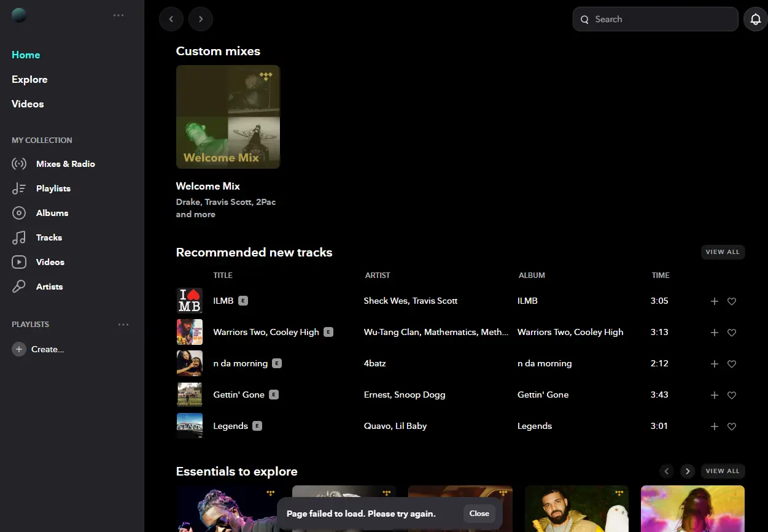The width and height of the screenshot is (768, 532).
Task: Open the Legends album link
Action: 535,426
